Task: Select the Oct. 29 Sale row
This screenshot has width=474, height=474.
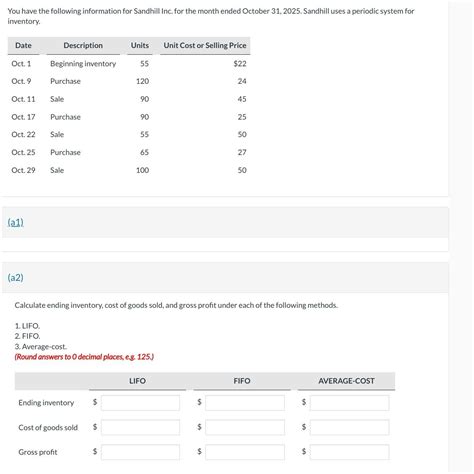Action: point(129,170)
